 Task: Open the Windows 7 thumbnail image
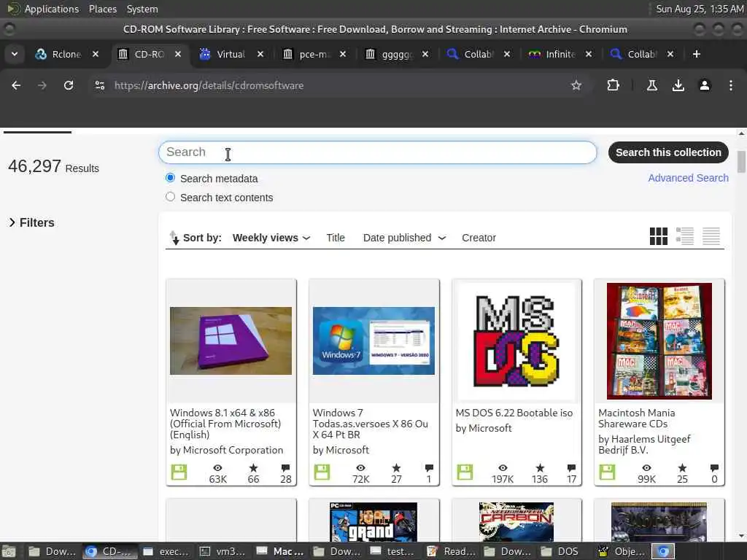tap(373, 341)
